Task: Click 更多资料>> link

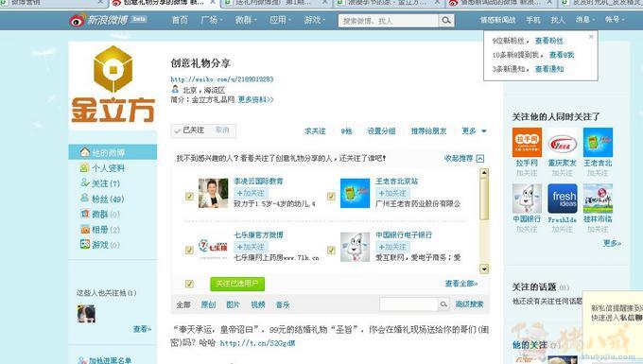Action: pos(255,99)
